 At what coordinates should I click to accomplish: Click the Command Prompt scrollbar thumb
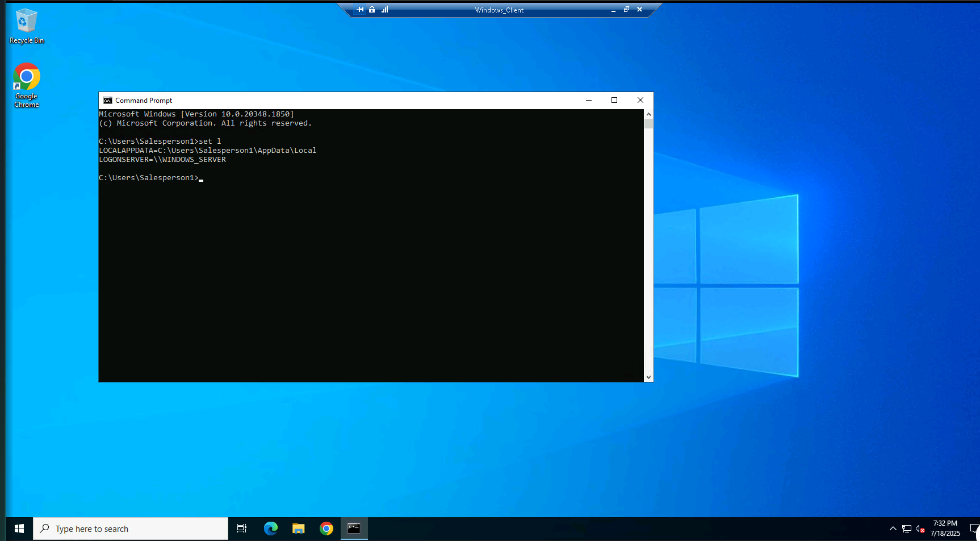coord(648,124)
